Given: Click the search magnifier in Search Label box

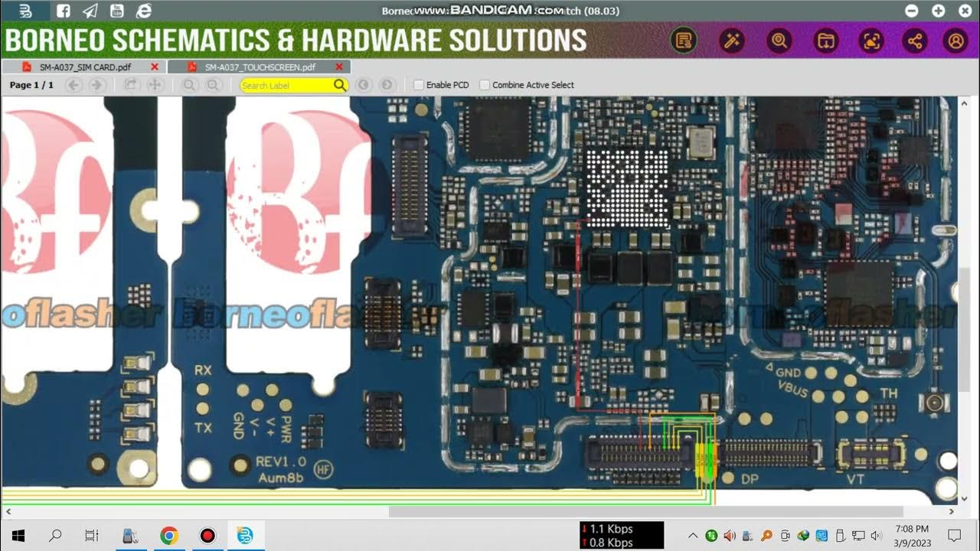Looking at the screenshot, I should pyautogui.click(x=340, y=85).
